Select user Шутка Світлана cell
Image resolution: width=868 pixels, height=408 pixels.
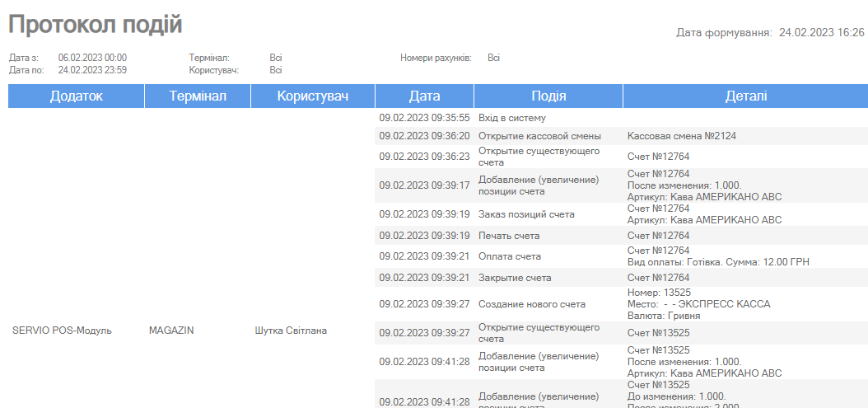(291, 331)
